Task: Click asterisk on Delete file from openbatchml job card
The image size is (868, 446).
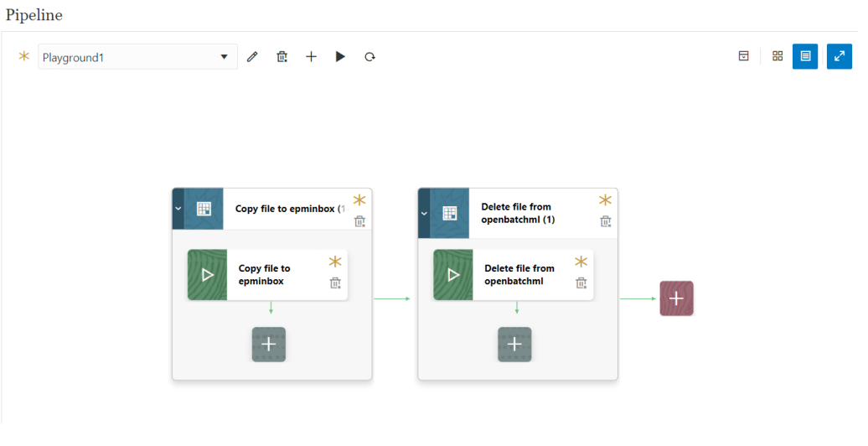Action: coord(581,262)
